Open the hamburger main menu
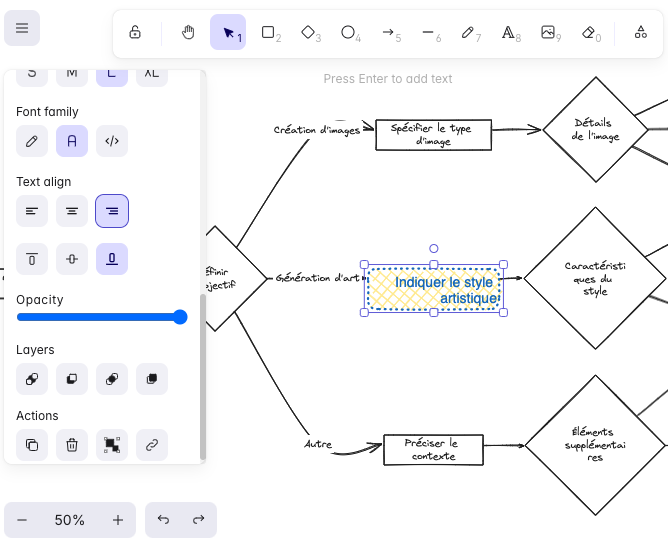 pyautogui.click(x=22, y=29)
